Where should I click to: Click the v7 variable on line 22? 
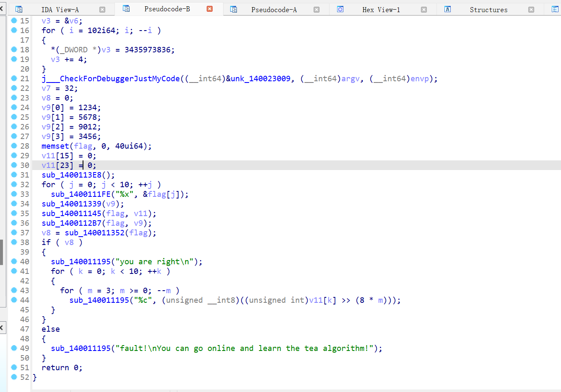[x=46, y=88]
